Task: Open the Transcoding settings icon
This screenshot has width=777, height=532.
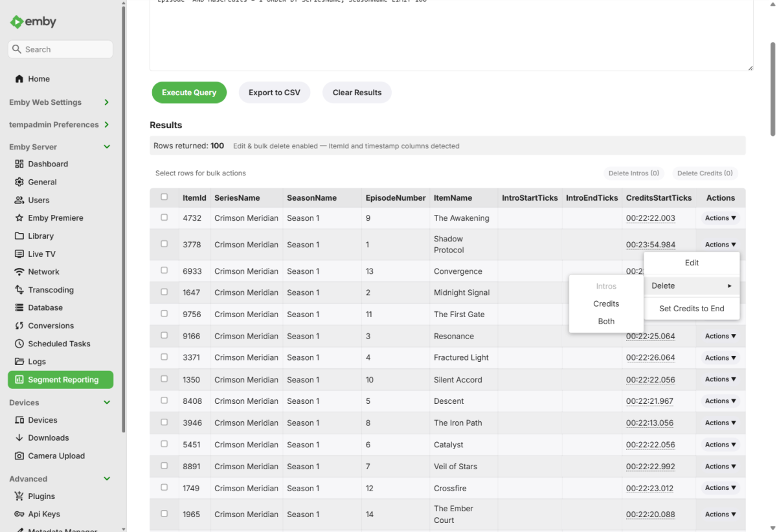Action: 19,289
